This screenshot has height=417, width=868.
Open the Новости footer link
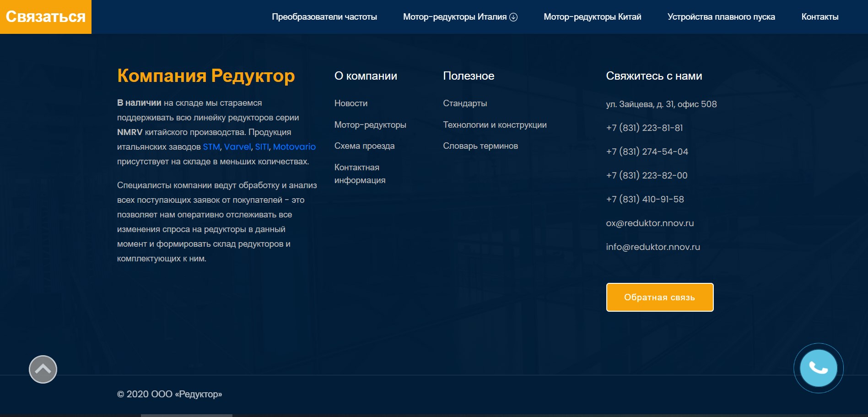pos(351,103)
